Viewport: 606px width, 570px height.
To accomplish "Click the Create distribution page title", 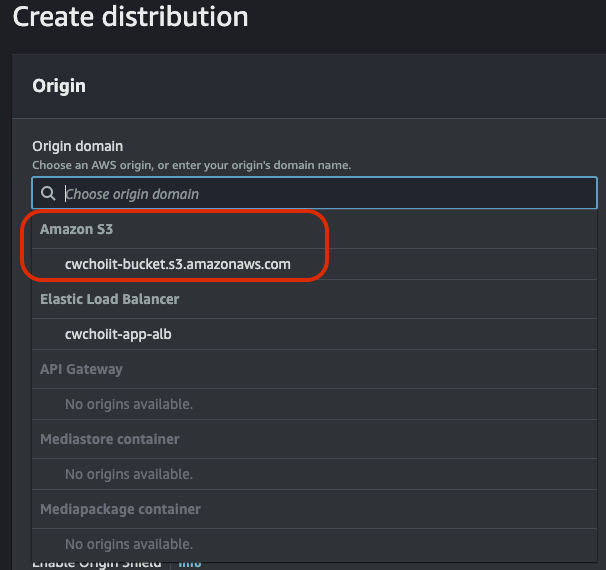I will pyautogui.click(x=130, y=17).
